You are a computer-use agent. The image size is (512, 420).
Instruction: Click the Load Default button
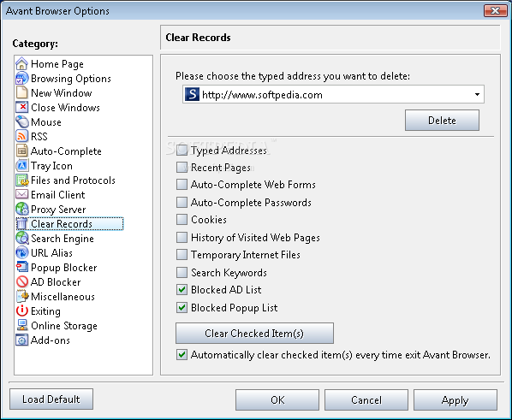pos(51,399)
